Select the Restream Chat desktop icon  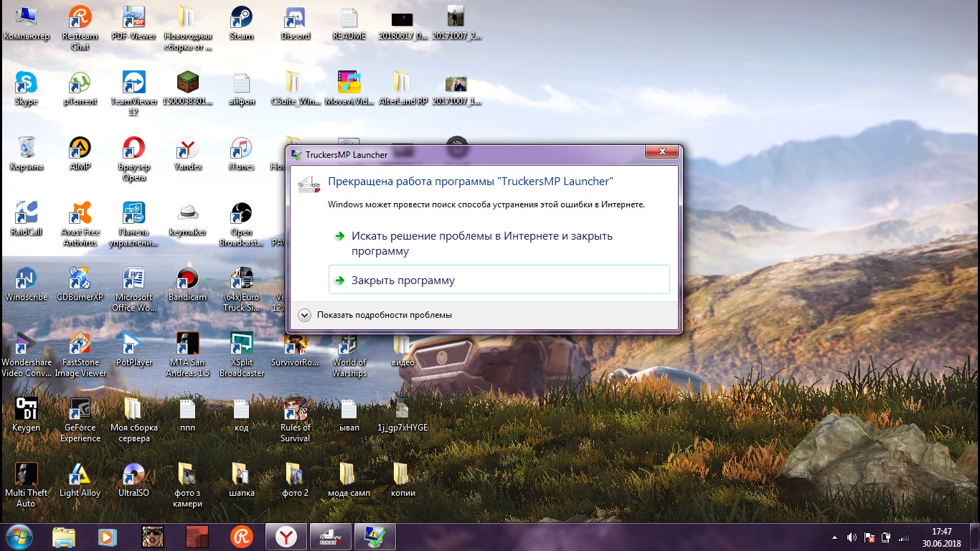tap(80, 29)
